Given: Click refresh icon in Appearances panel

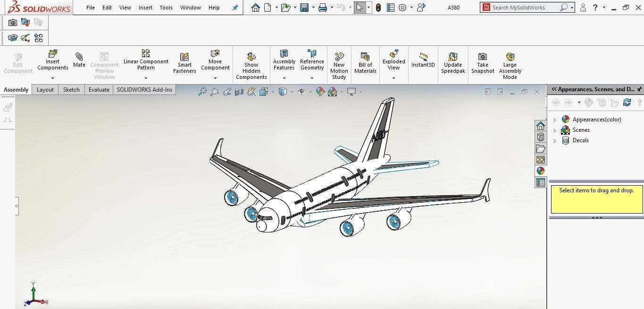Looking at the screenshot, I should [627, 102].
